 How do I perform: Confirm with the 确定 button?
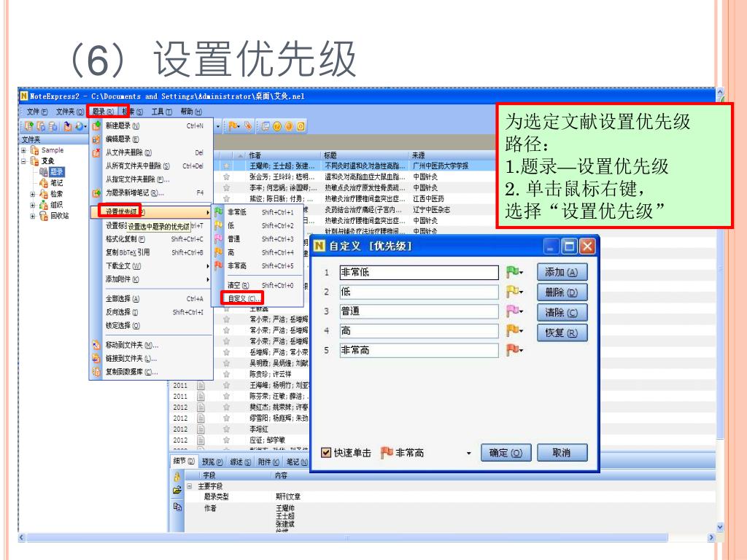(506, 453)
